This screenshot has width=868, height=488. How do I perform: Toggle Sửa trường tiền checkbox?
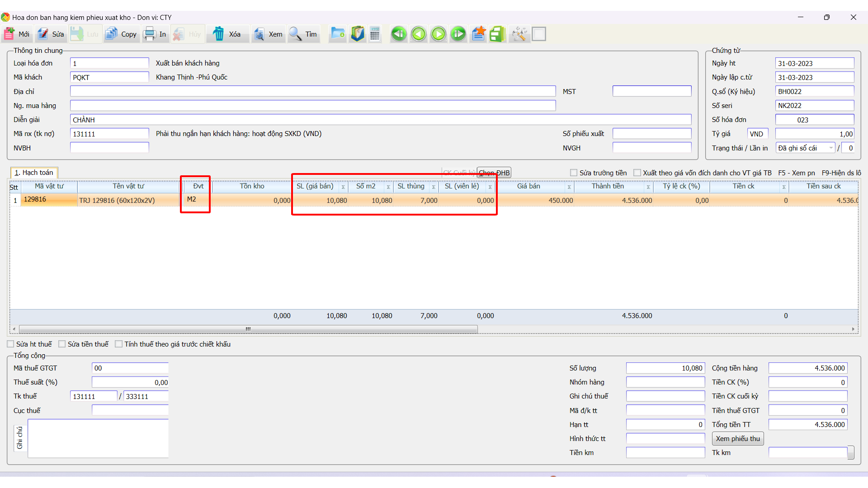point(574,173)
